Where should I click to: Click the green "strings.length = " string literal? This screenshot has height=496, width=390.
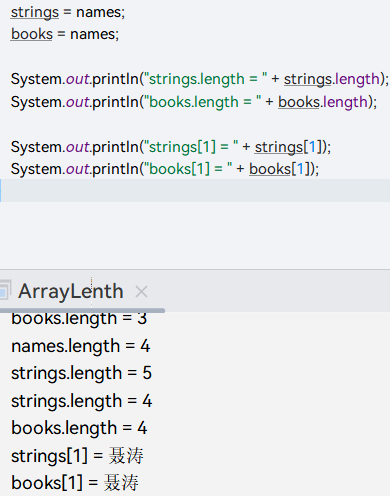(x=205, y=79)
